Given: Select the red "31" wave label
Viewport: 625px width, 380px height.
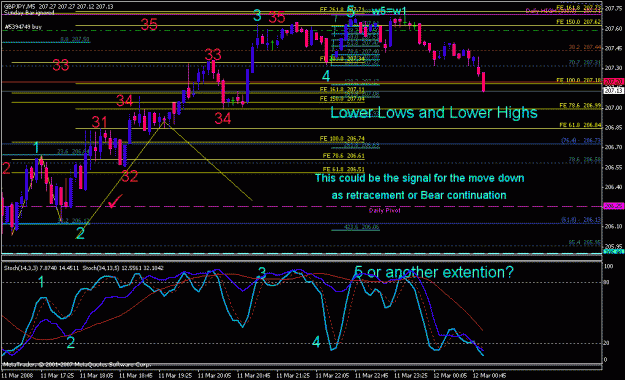Looking at the screenshot, I should (99, 122).
